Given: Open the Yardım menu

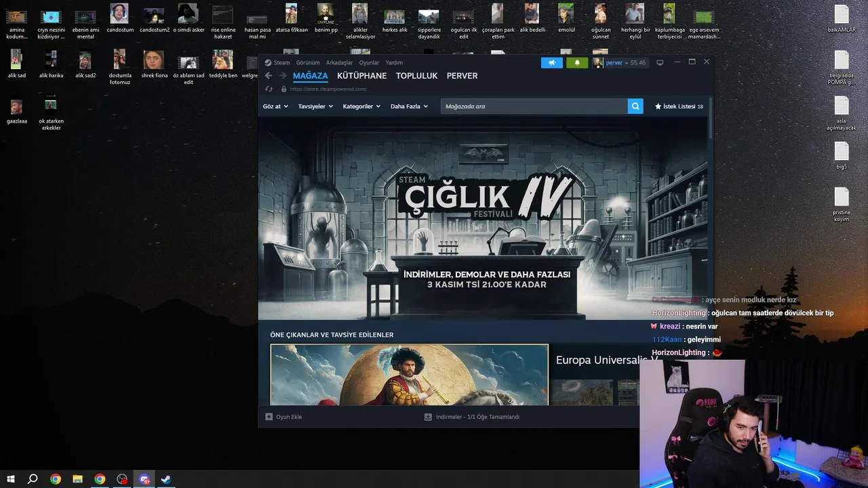Looking at the screenshot, I should point(394,62).
